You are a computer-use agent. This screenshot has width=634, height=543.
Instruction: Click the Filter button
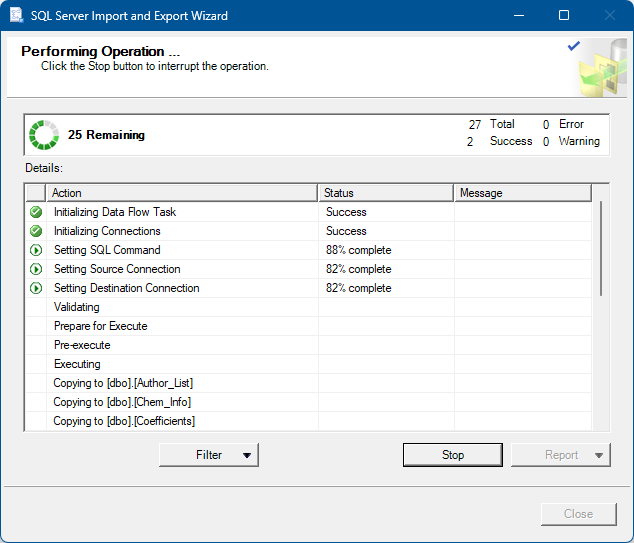click(x=209, y=455)
